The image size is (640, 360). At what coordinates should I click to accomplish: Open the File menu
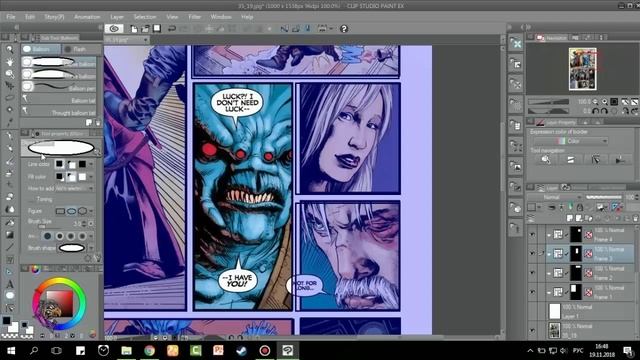point(11,17)
